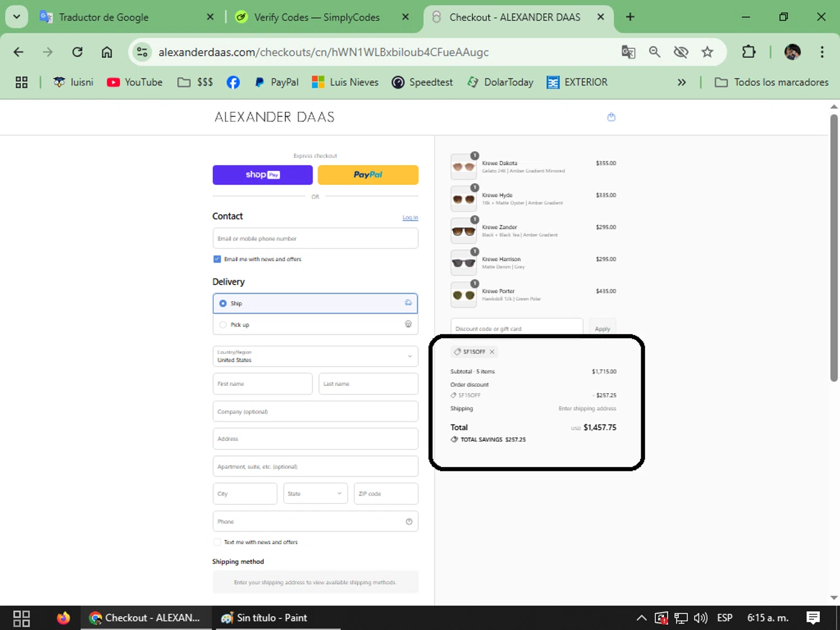
Task: Remove the SF15OFF discount tag
Action: [492, 352]
